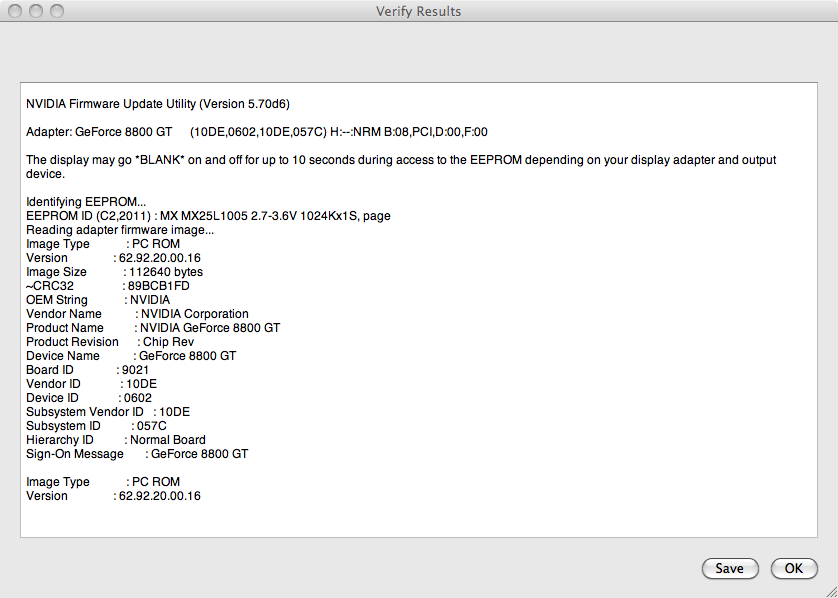Image resolution: width=838 pixels, height=598 pixels.
Task: Click the 'Verify Results' window title
Action: pyautogui.click(x=418, y=11)
